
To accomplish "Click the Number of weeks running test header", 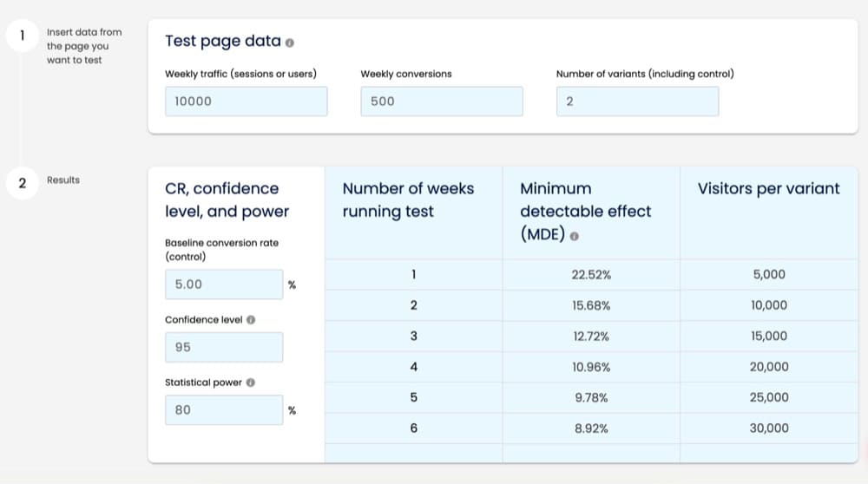I will [408, 199].
